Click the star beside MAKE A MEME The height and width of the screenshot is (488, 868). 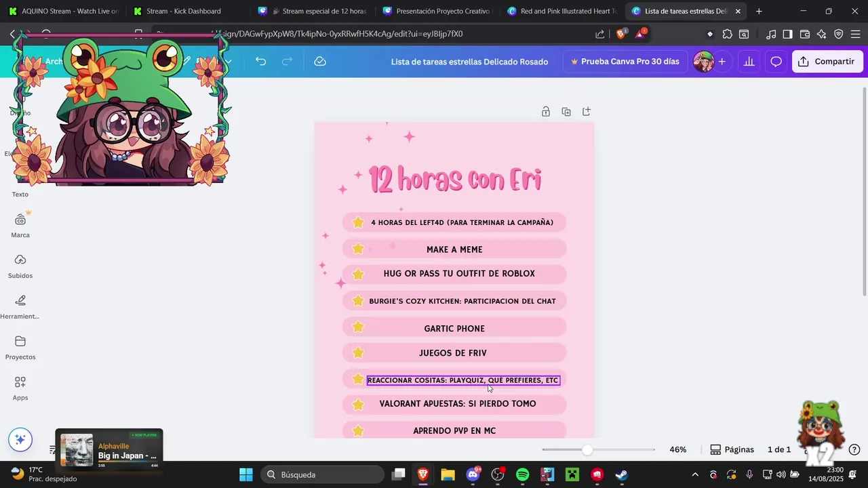pos(358,249)
